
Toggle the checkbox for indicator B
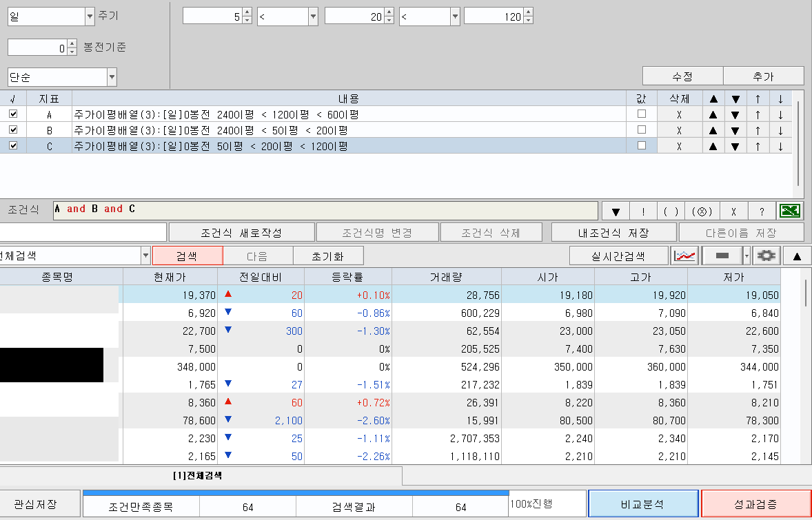[12, 129]
